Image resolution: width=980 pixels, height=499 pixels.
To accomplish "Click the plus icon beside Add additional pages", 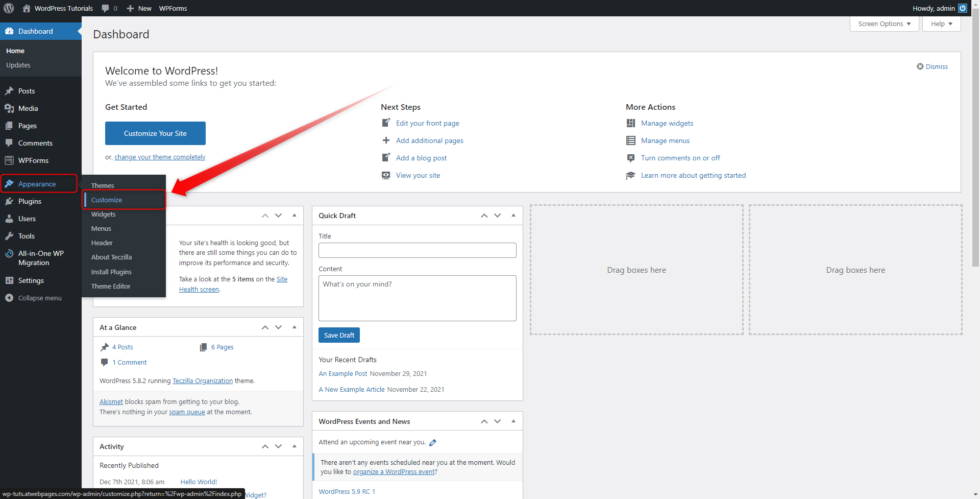I will tap(386, 140).
